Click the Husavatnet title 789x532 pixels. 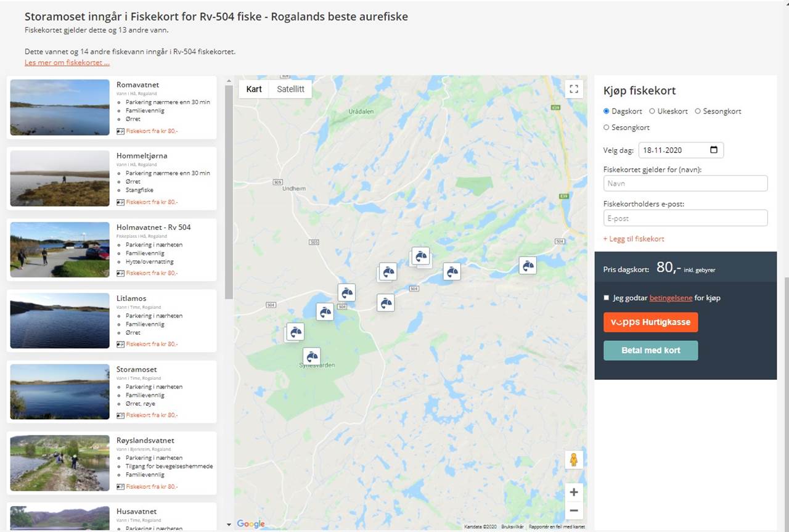136,511
